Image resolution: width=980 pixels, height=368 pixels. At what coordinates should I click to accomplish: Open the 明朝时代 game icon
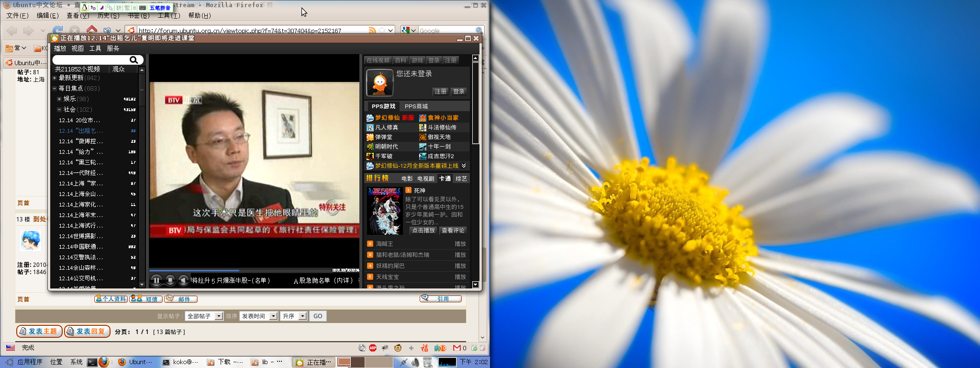370,147
